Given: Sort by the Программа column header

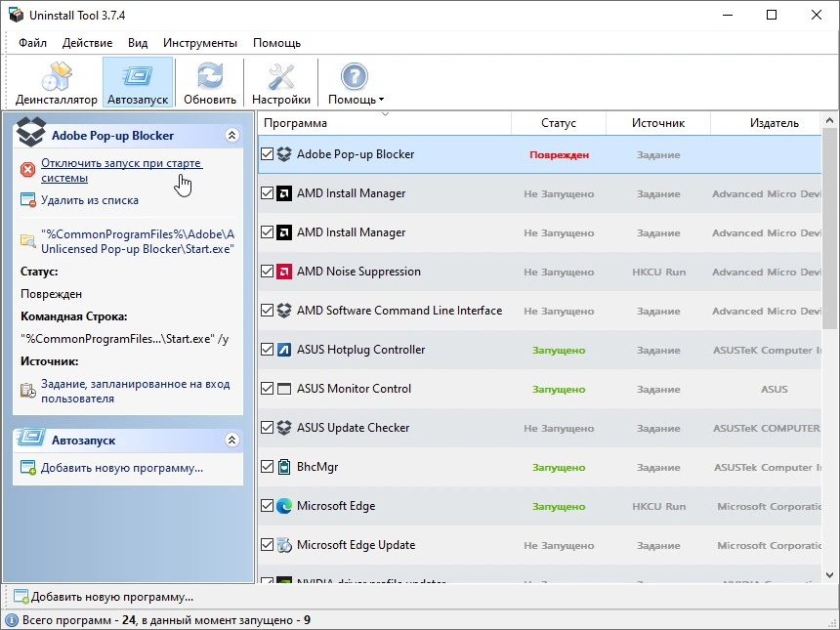Looking at the screenshot, I should pos(385,123).
